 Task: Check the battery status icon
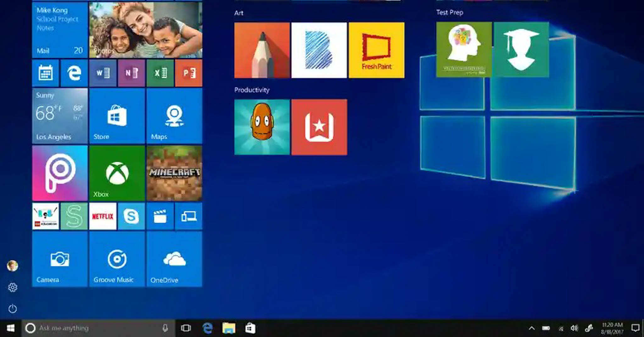(546, 328)
